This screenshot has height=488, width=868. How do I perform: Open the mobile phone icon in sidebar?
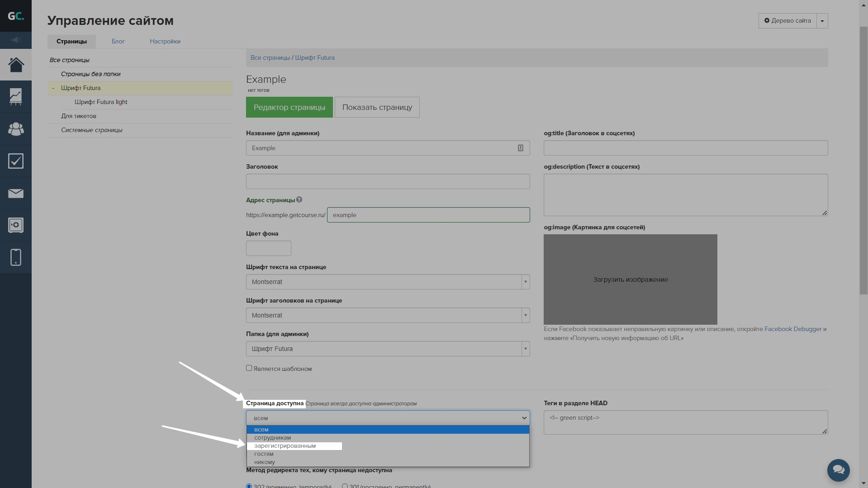(16, 257)
